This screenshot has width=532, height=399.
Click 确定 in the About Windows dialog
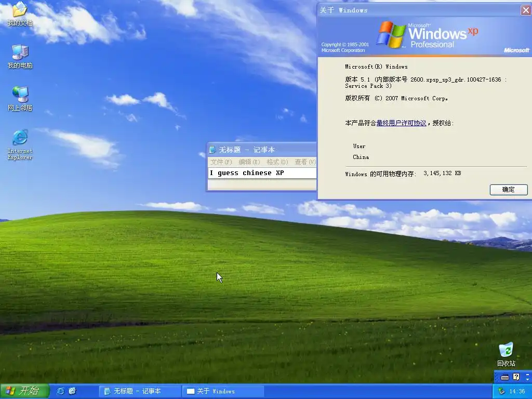(x=509, y=190)
